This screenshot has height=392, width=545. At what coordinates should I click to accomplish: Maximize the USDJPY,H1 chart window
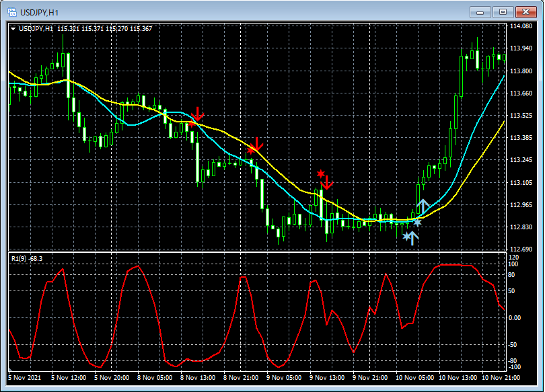[503, 12]
